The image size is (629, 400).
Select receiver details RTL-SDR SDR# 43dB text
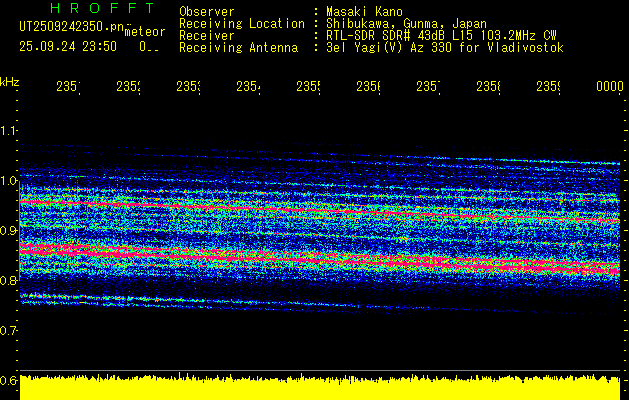(387, 36)
